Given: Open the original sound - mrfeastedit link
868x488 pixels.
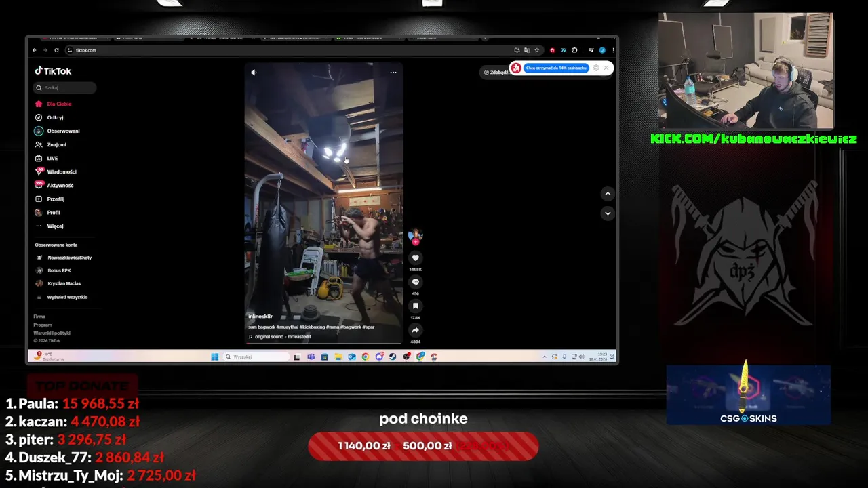Looking at the screenshot, I should pyautogui.click(x=280, y=337).
